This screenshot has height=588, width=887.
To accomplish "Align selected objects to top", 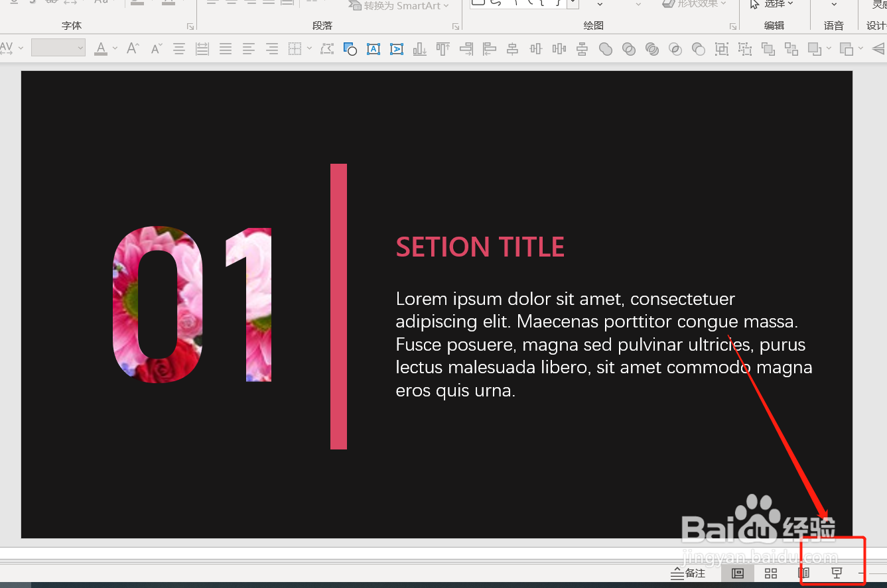I will click(443, 48).
